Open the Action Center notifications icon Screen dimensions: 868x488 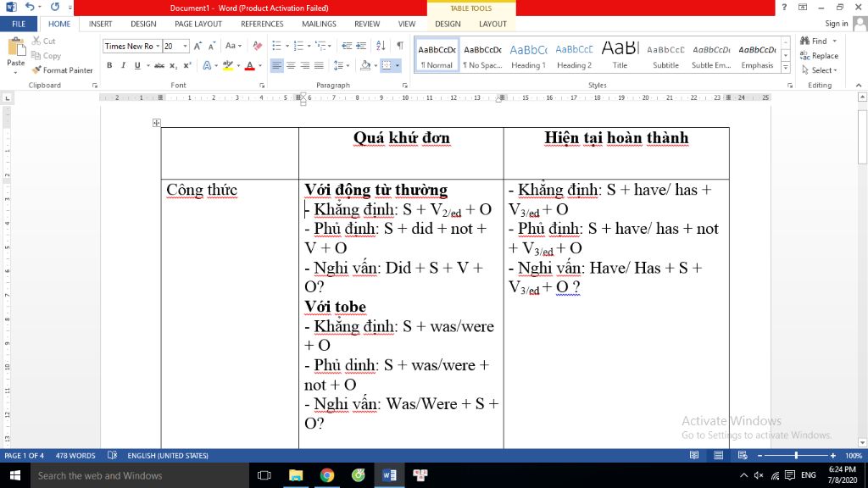[790, 475]
